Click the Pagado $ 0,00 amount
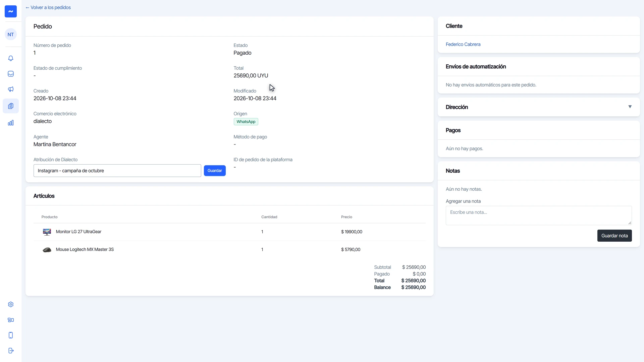Screen dimensions: 644x362 419,274
